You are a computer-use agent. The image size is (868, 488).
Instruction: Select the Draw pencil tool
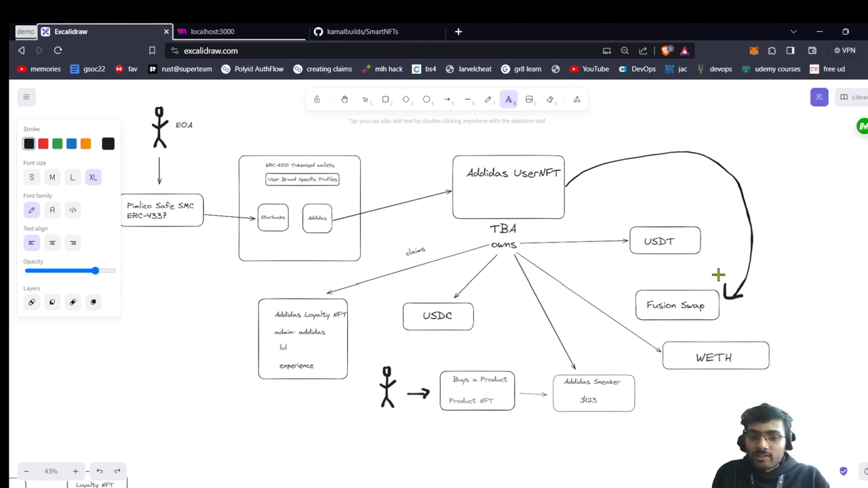pyautogui.click(x=488, y=100)
